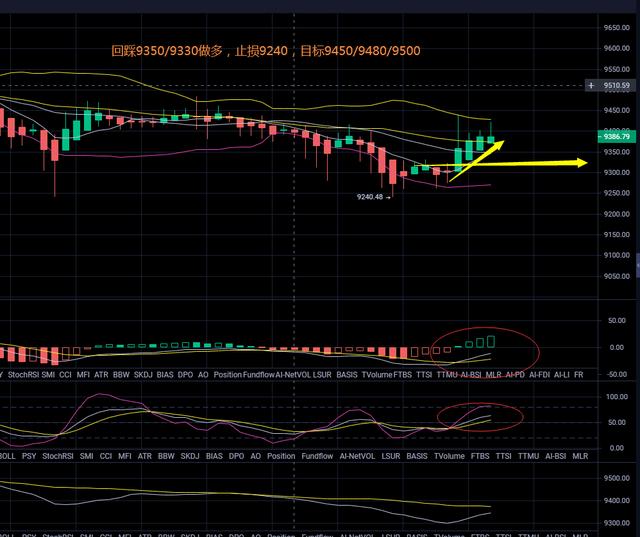Select CCI tab under the histogram panel
This screenshot has height=537, width=640.
pyautogui.click(x=65, y=375)
